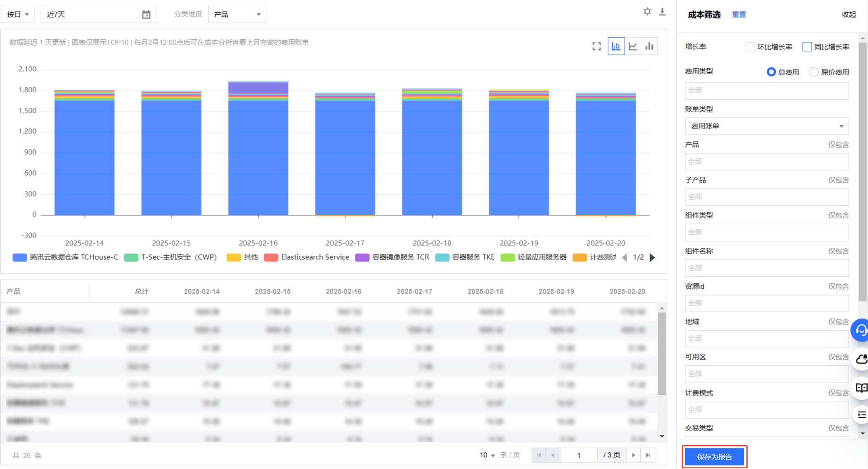868x469 pixels.
Task: Go to next legend page arrow
Action: pos(652,257)
